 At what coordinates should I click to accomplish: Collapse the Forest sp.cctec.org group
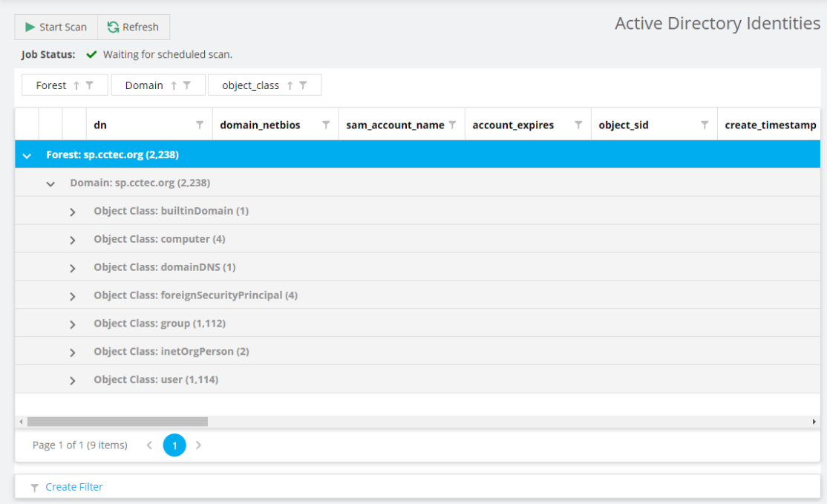(27, 154)
